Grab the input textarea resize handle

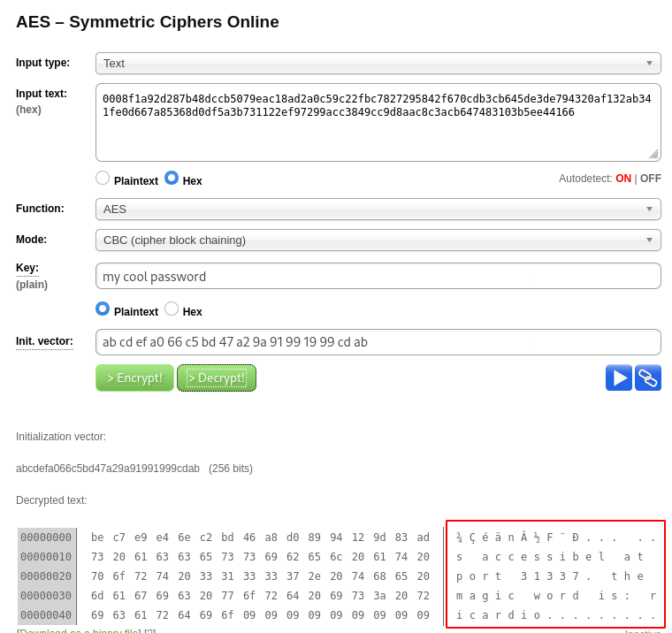pyautogui.click(x=653, y=154)
